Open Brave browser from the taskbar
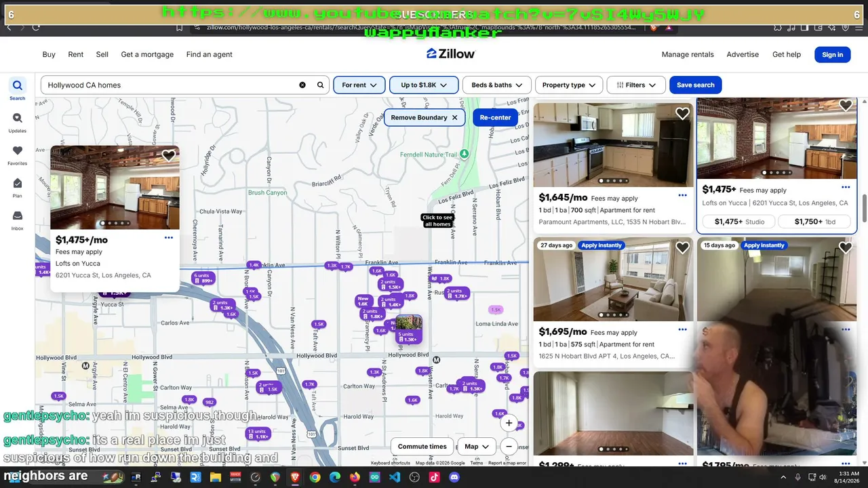The width and height of the screenshot is (868, 488). coord(295,477)
